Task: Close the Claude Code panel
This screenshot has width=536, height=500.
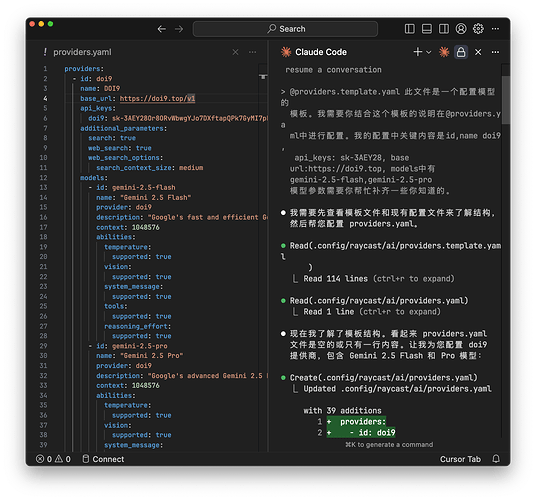Action: pos(478,52)
